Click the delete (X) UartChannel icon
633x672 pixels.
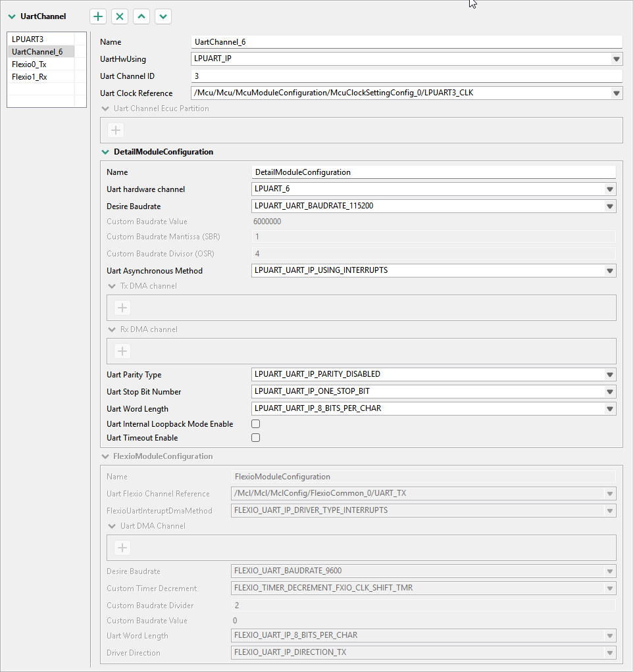coord(119,16)
